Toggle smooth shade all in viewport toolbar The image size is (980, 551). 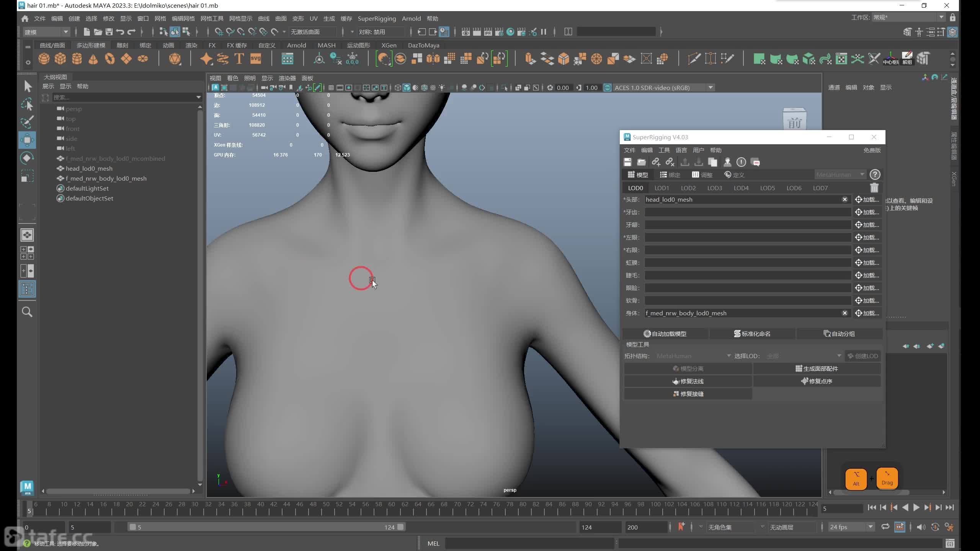(407, 88)
